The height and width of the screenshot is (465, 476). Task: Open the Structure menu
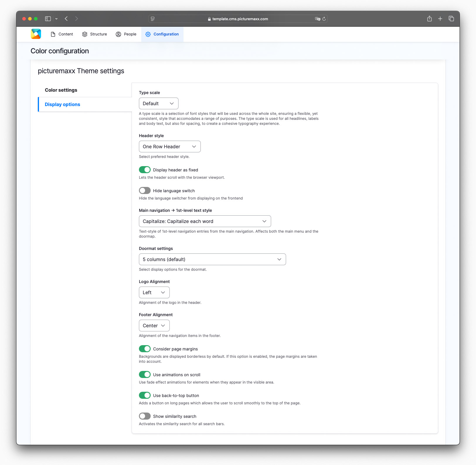pyautogui.click(x=95, y=34)
